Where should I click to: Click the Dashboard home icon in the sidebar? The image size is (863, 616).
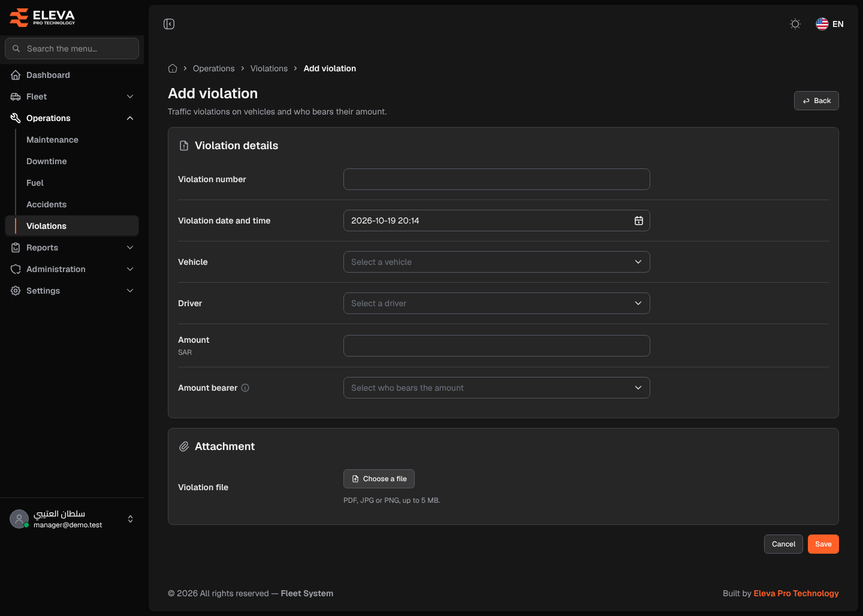(x=16, y=75)
